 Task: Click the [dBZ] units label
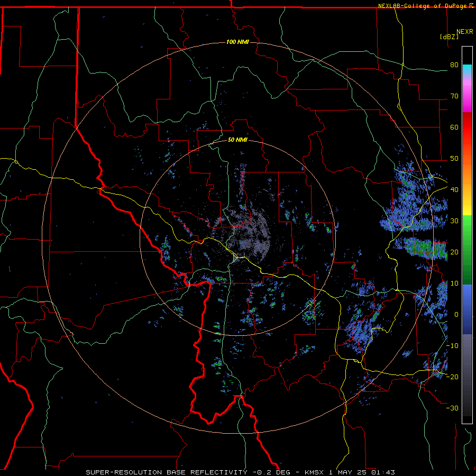click(x=449, y=36)
